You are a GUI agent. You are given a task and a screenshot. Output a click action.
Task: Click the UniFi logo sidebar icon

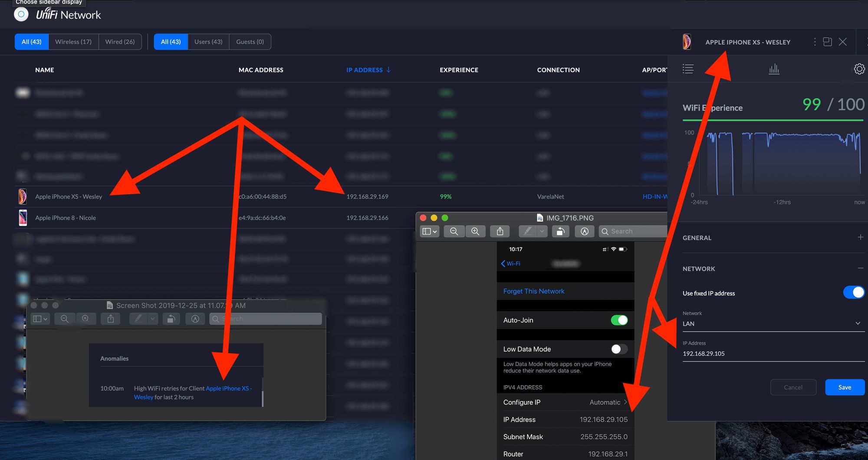pos(21,14)
